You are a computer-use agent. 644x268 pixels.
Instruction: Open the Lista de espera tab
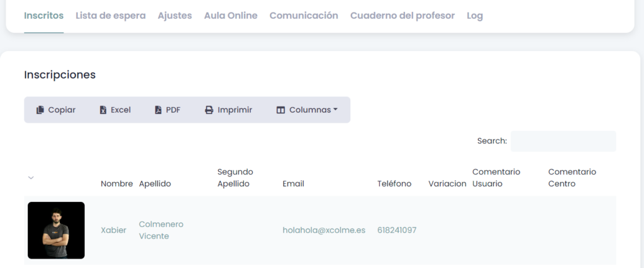(110, 16)
